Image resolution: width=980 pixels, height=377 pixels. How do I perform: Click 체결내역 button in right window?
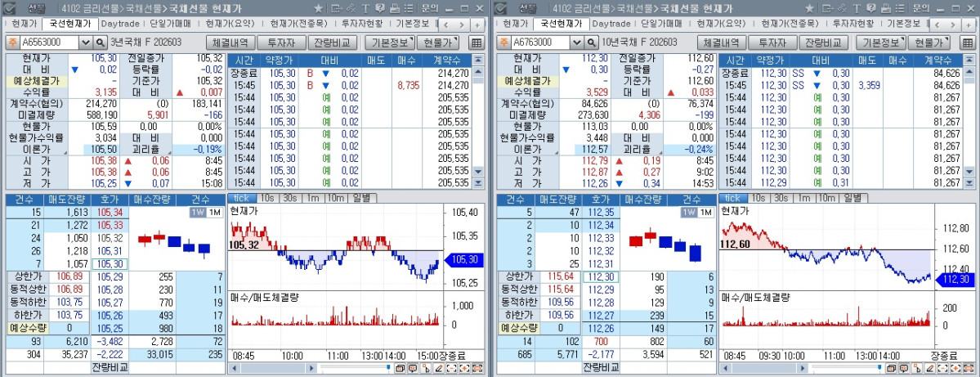coord(721,43)
